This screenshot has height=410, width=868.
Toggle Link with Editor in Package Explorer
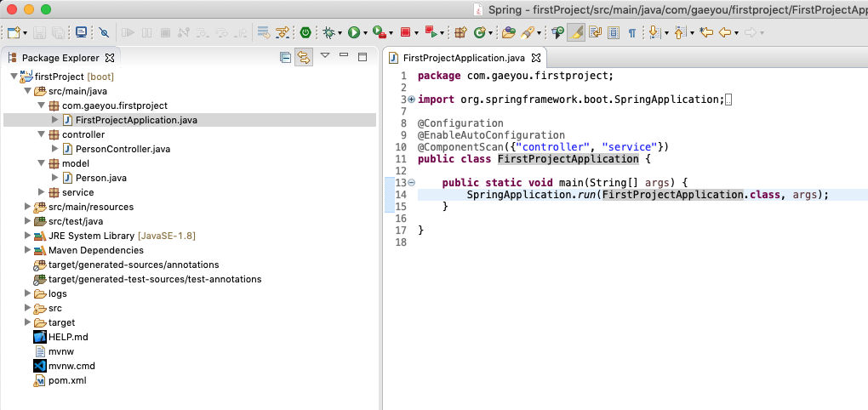[x=303, y=57]
